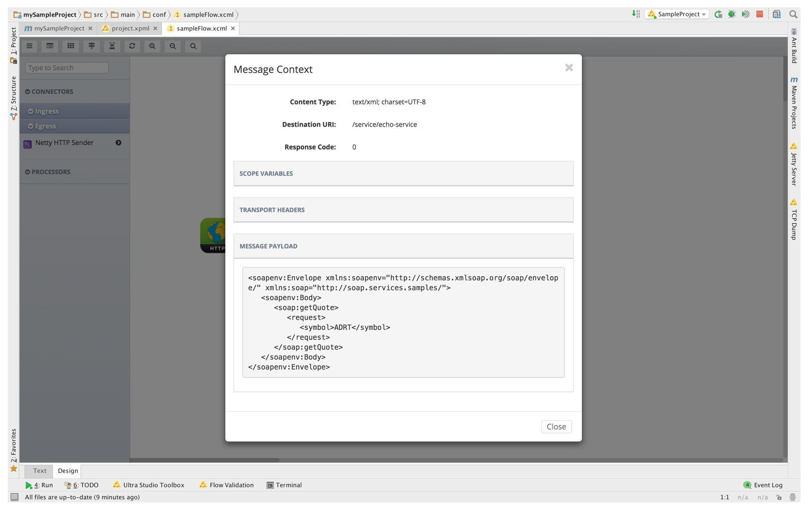Open the Favorites side panel
The image size is (812, 511).
click(x=14, y=450)
